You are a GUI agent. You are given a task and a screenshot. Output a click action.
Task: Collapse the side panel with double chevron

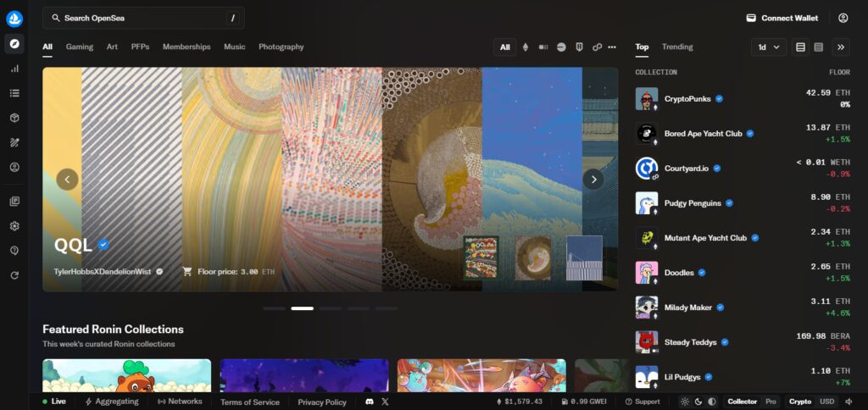tap(841, 47)
